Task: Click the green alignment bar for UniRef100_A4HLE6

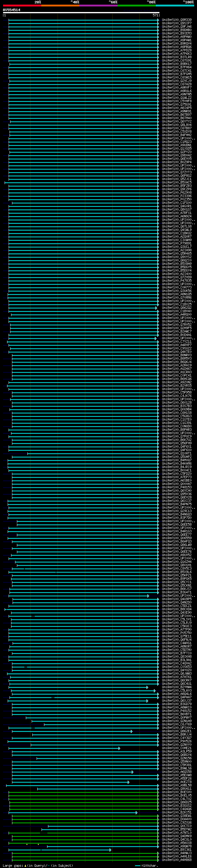Action: (x=85, y=856)
